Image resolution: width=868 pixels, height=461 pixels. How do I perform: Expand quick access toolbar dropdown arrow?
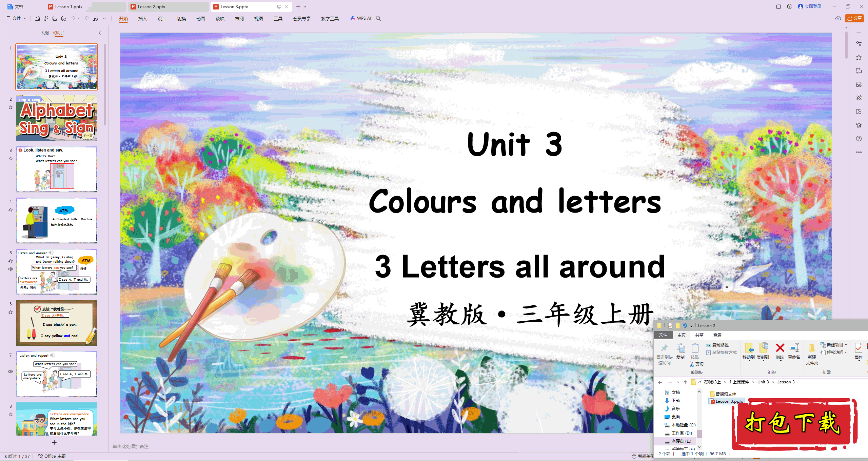(104, 18)
